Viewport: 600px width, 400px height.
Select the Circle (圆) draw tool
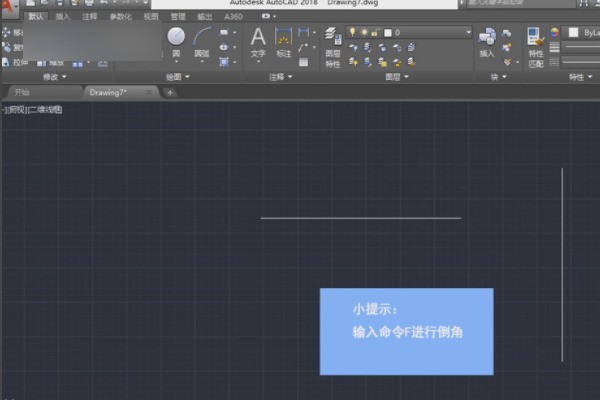176,41
